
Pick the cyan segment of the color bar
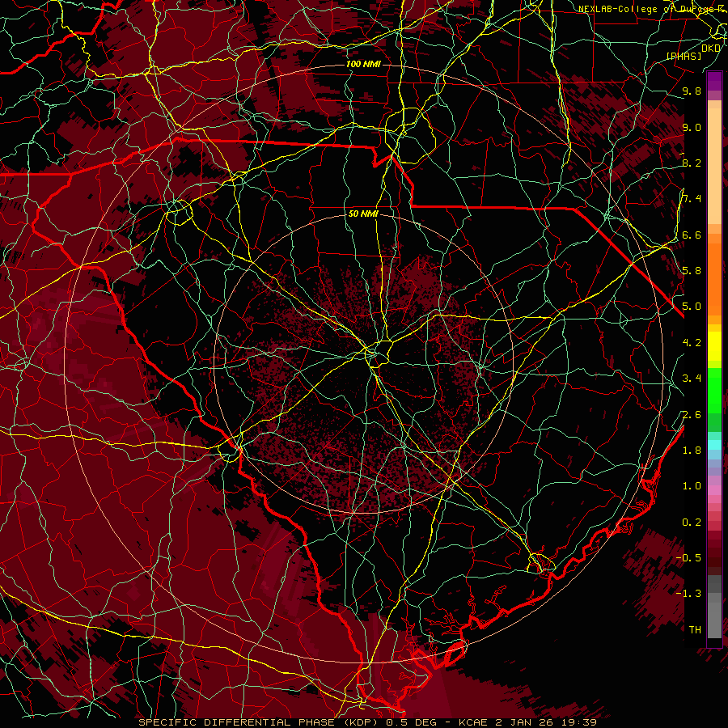point(714,445)
